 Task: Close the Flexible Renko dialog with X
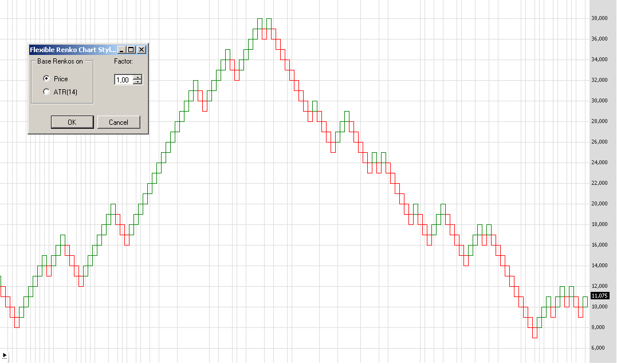pyautogui.click(x=140, y=50)
